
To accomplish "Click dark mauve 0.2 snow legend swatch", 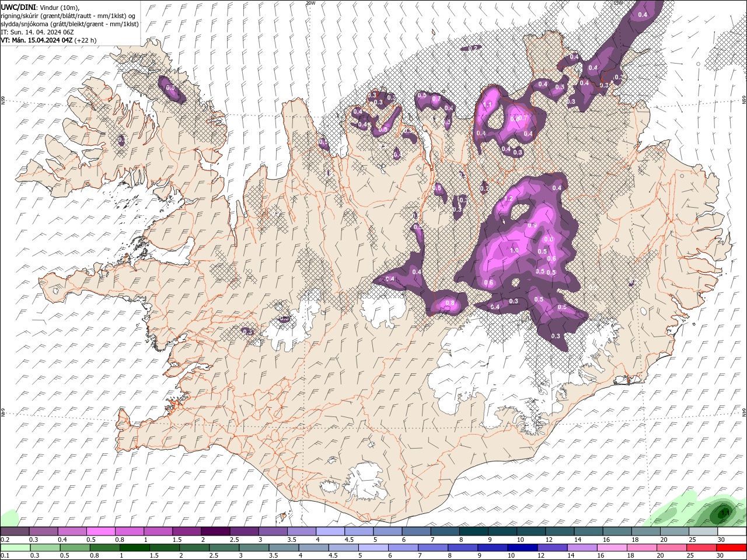I will click(x=15, y=531).
